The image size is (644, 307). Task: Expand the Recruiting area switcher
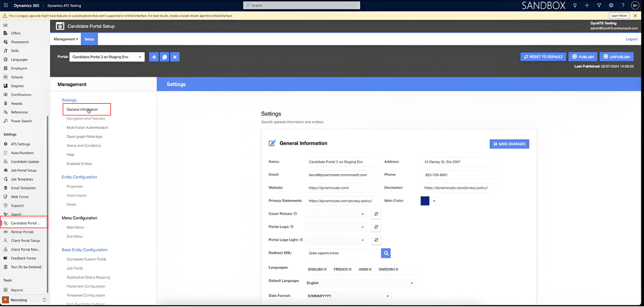pos(44,300)
